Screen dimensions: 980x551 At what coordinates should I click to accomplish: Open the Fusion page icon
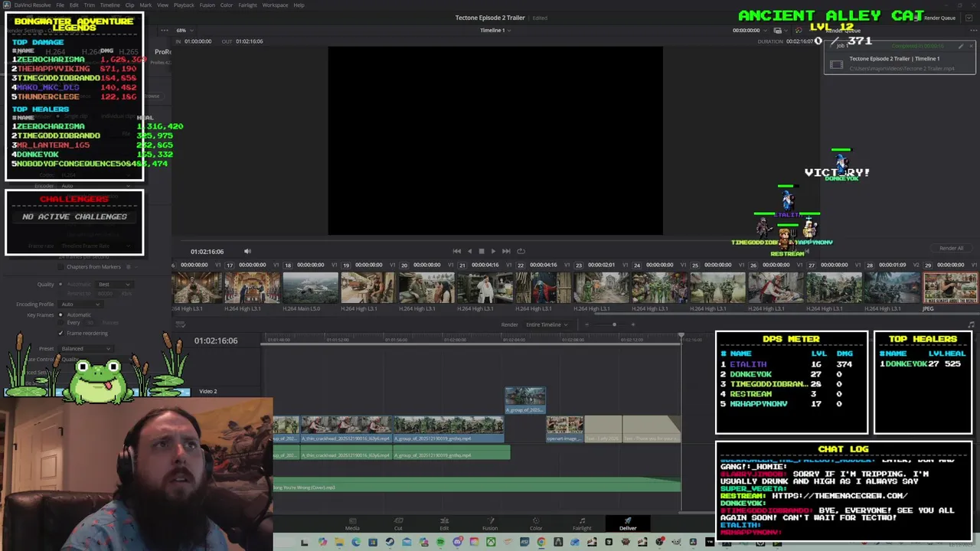[490, 520]
